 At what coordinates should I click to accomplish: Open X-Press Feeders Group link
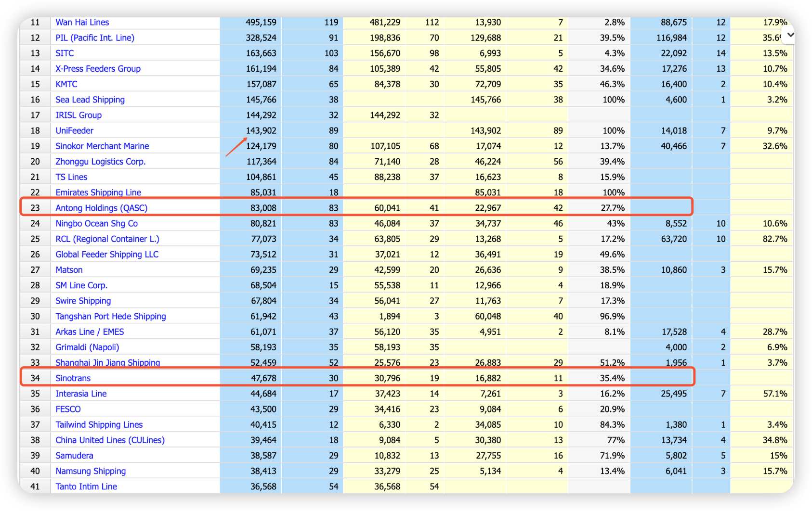[x=98, y=68]
